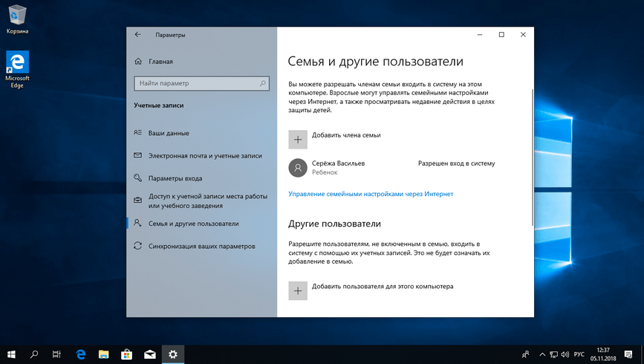Open Управление семейными настройками через Интернет link
Screen dimensions: 644x364
(x=371, y=194)
